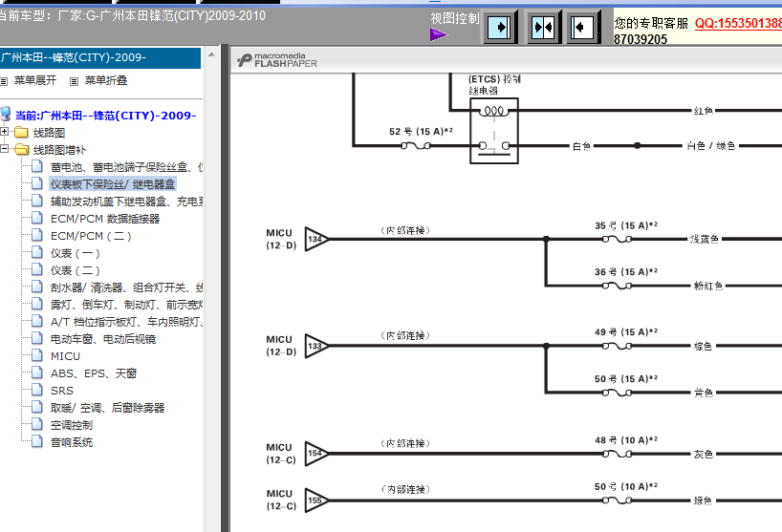Click the left-arrow view control button
This screenshot has height=532, width=782.
tap(581, 27)
